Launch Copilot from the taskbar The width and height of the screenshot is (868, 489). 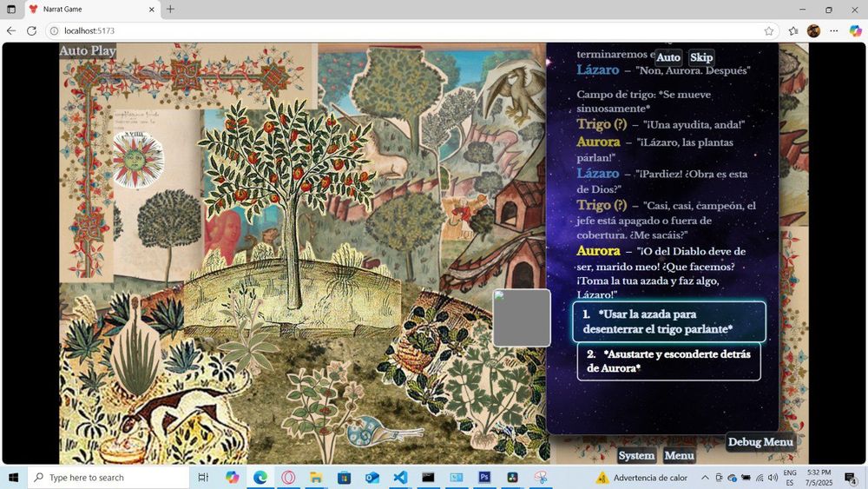click(232, 478)
